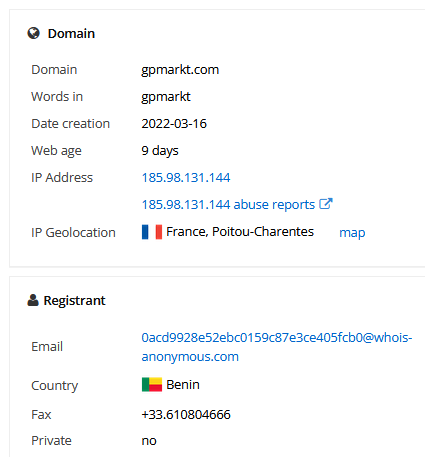This screenshot has height=457, width=425.
Task: Click the Benin flag icon
Action: pyautogui.click(x=152, y=385)
